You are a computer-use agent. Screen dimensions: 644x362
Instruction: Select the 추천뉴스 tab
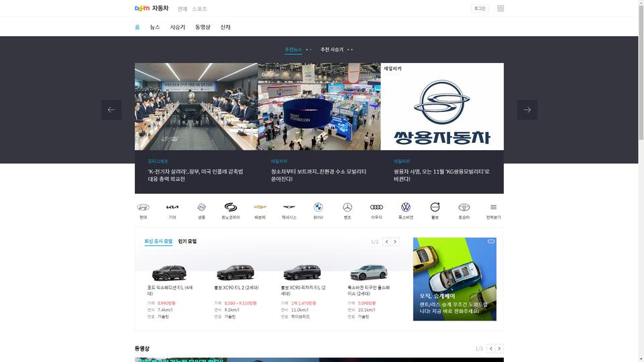[293, 50]
